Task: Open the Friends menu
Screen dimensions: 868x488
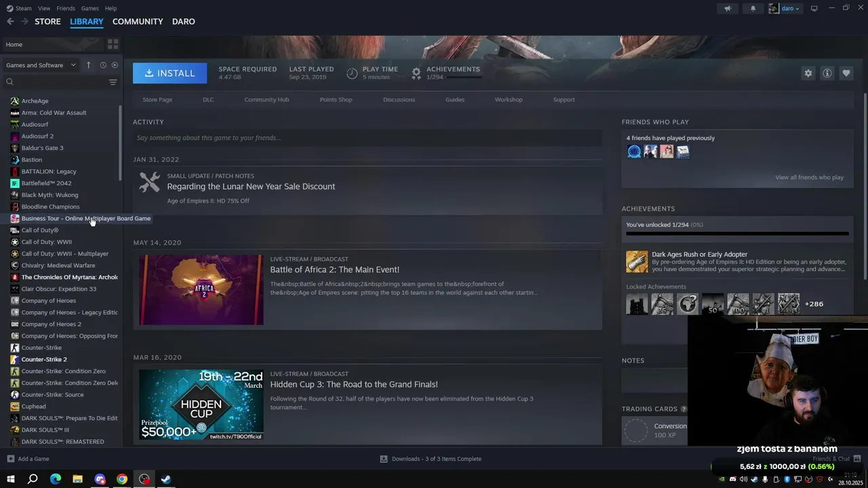Action: tap(66, 8)
